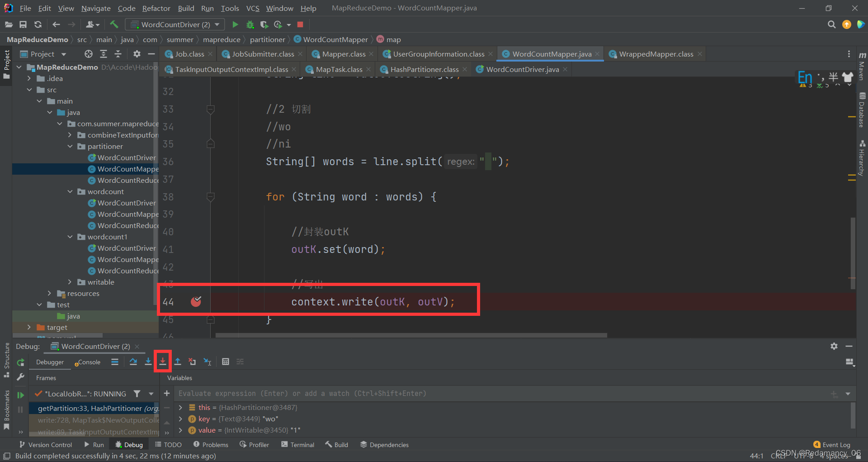This screenshot has width=868, height=462.
Task: Click the blue Step Into icon
Action: (x=148, y=361)
